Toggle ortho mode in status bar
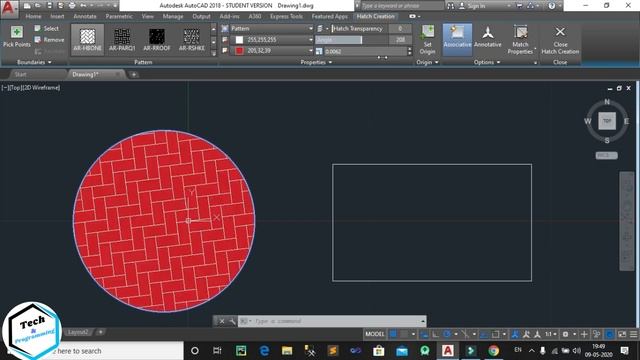640x360 pixels. (436, 334)
